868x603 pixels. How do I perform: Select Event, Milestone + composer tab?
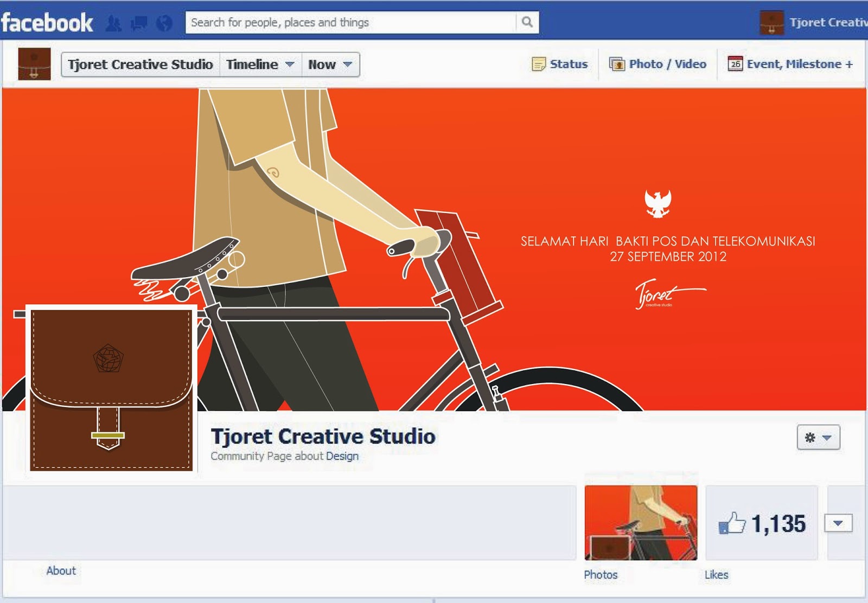point(790,64)
